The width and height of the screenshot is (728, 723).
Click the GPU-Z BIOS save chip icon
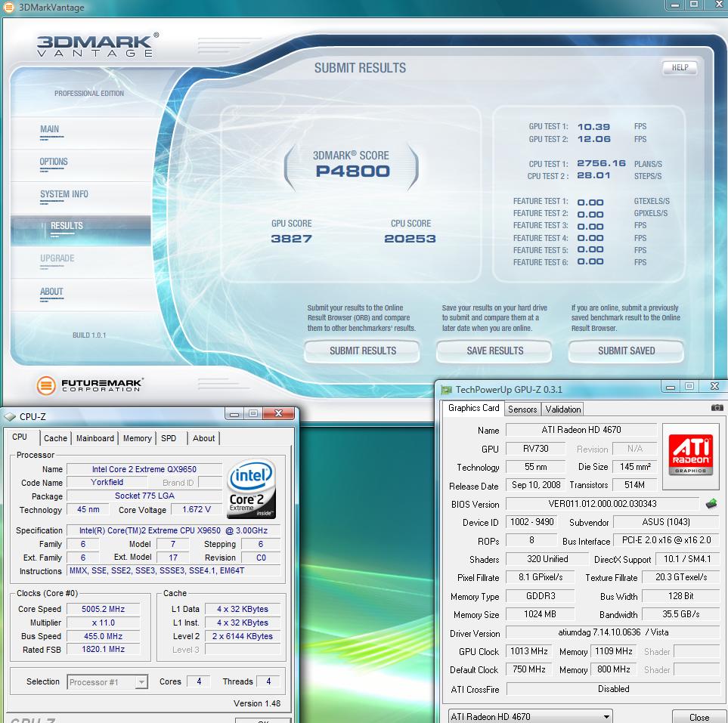pos(711,503)
